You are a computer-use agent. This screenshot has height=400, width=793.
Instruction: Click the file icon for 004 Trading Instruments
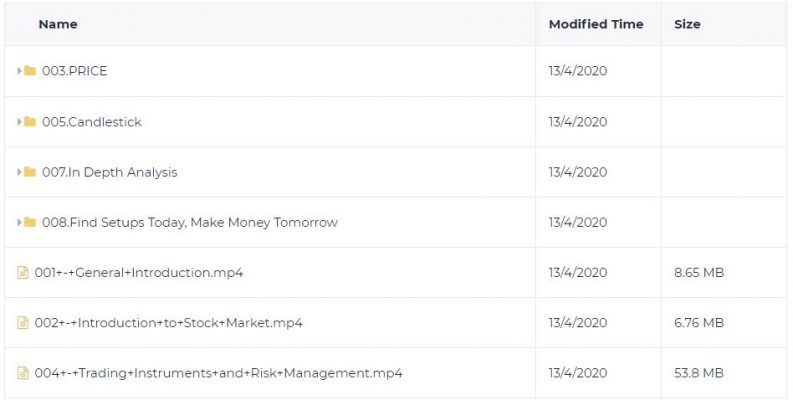[x=23, y=373]
